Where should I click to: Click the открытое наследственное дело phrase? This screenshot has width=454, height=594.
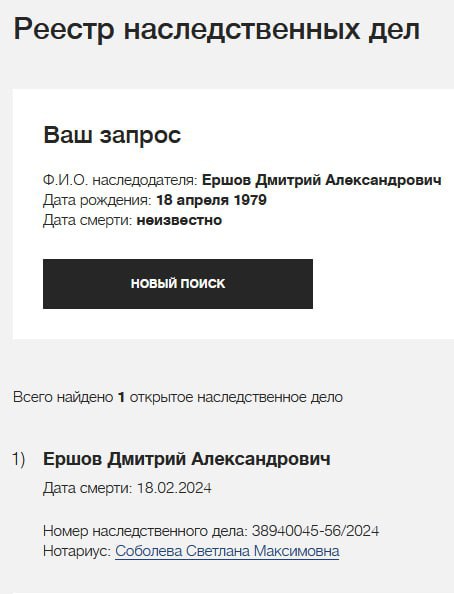point(236,397)
